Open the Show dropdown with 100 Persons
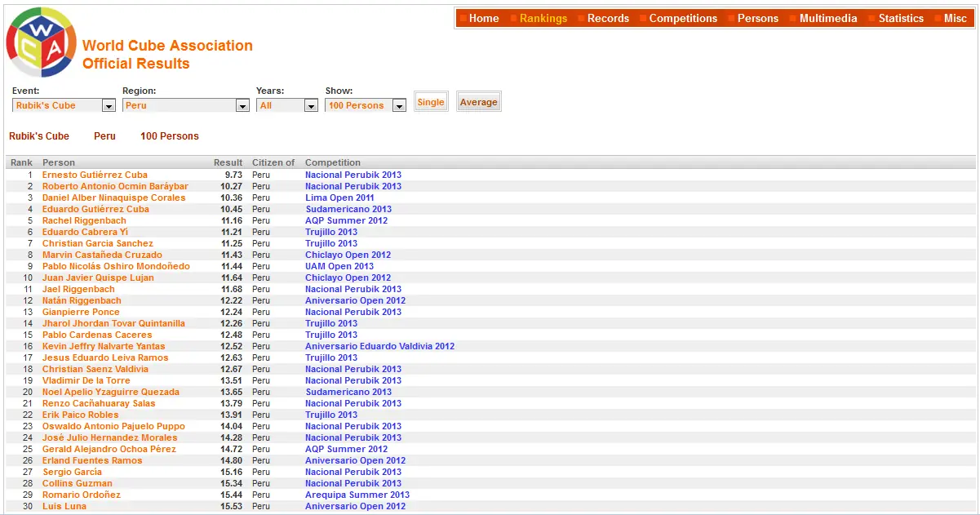Screen dimensions: 980x515 pos(366,105)
